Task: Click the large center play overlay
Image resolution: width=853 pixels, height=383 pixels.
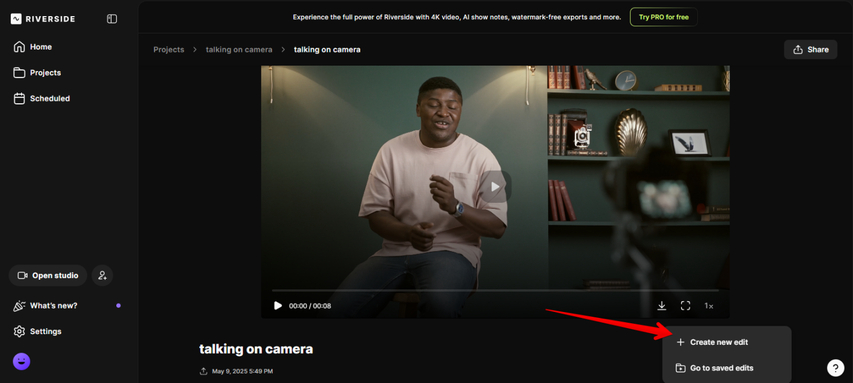Action: 495,187
